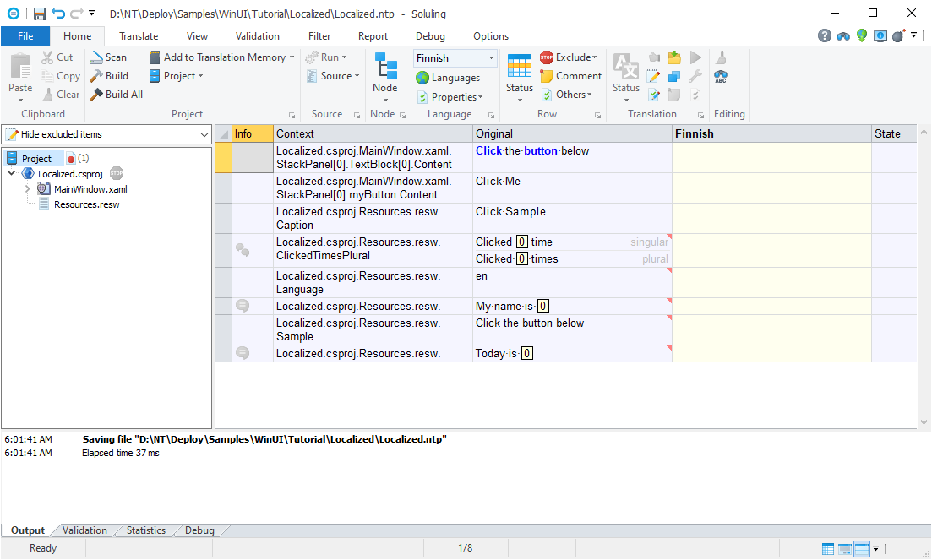Click the import folder icon in Translation group

(674, 57)
